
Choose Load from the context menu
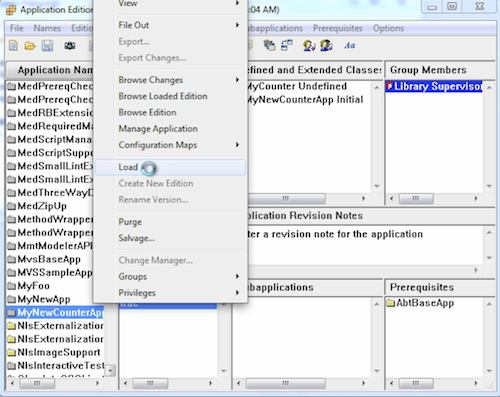[170, 167]
